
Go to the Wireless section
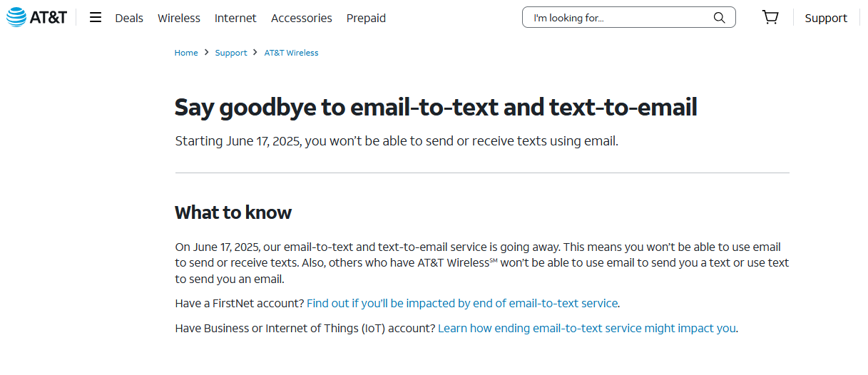(179, 18)
